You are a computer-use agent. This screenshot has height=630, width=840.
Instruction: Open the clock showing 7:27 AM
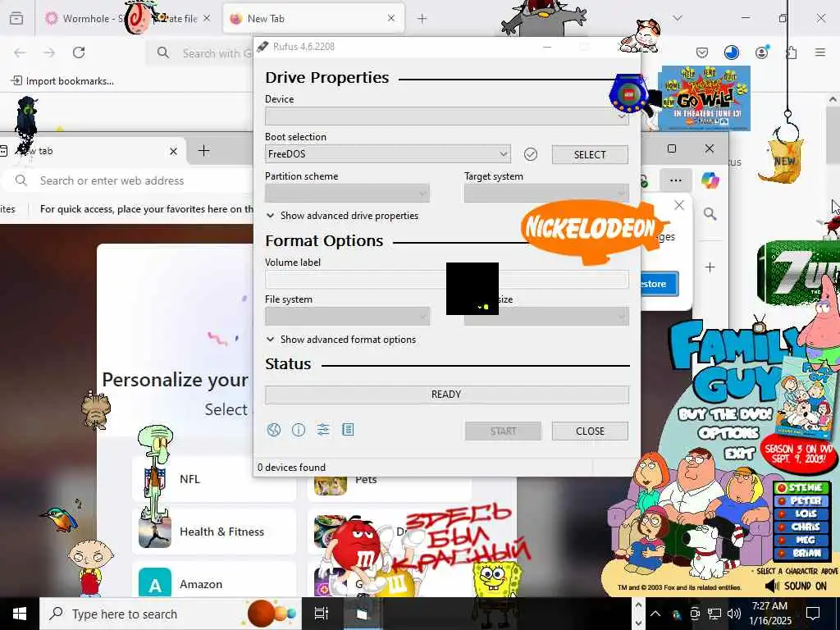tap(769, 614)
